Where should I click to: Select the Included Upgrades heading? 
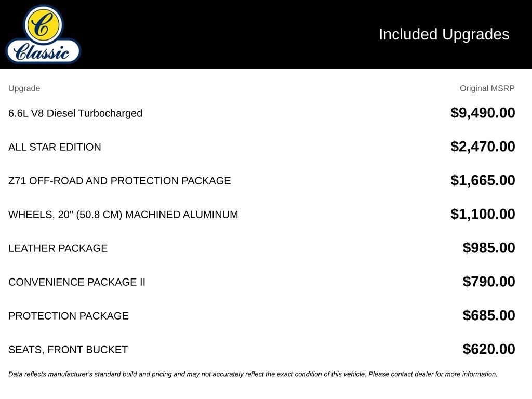[x=444, y=34]
